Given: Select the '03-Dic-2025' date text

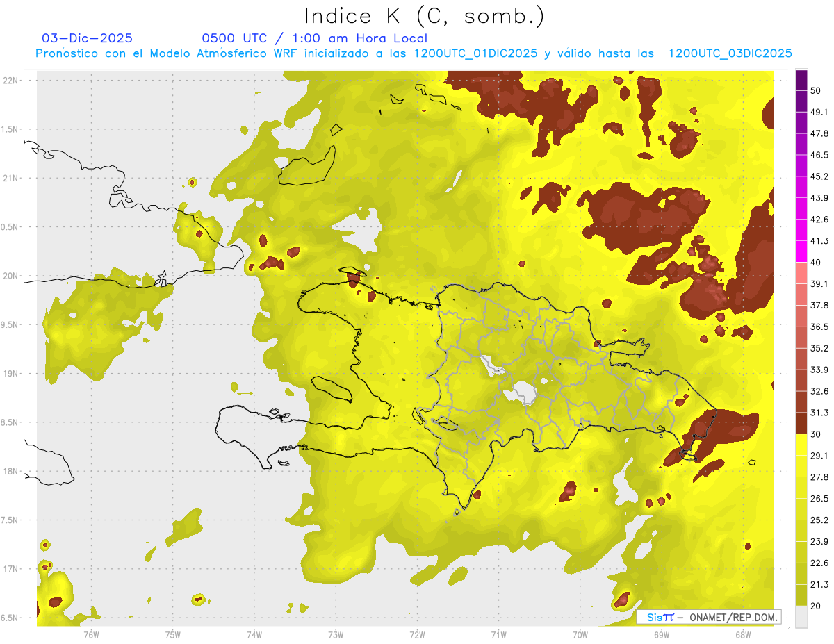Looking at the screenshot, I should [x=88, y=38].
